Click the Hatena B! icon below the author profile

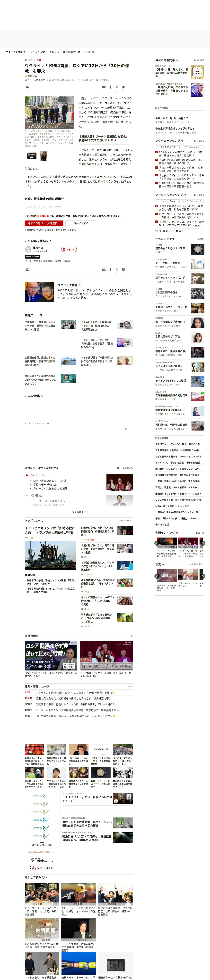point(123,270)
